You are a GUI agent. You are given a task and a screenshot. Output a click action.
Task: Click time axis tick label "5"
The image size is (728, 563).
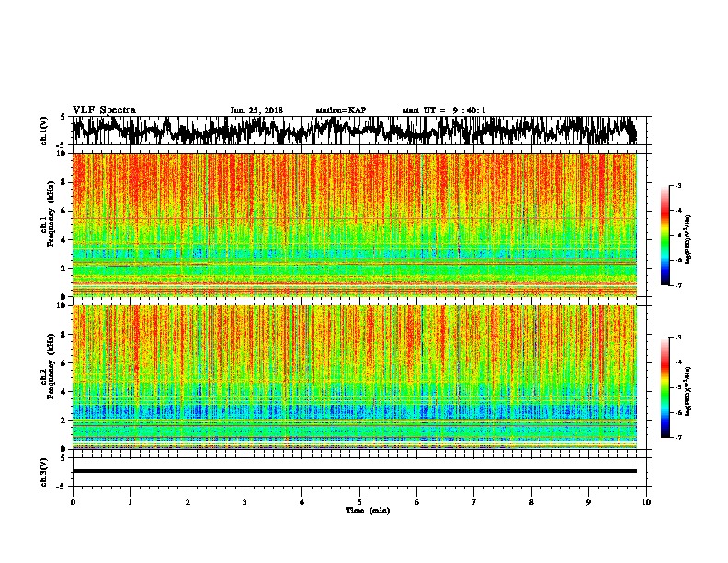coord(359,502)
